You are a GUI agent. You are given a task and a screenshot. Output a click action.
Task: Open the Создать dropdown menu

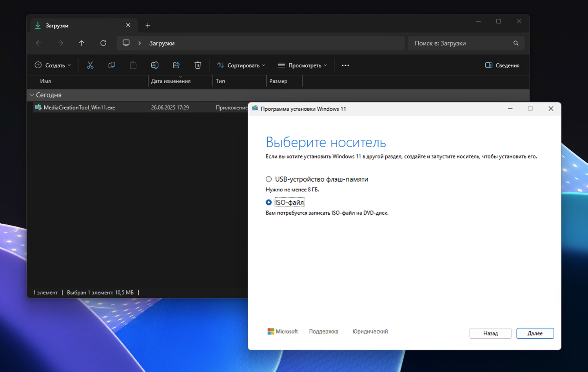pos(53,65)
